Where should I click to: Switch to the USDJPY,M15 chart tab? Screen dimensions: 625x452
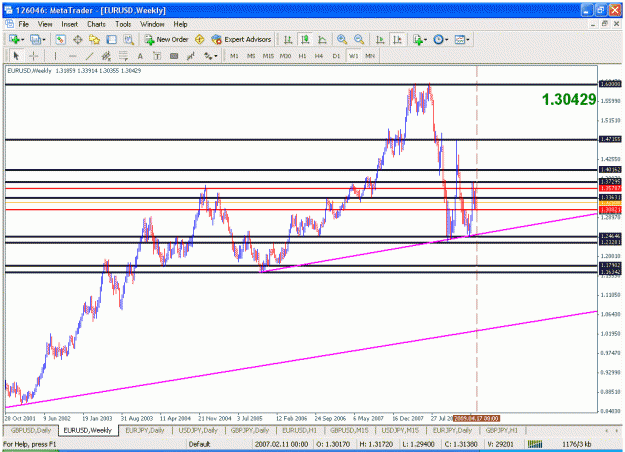(400, 430)
